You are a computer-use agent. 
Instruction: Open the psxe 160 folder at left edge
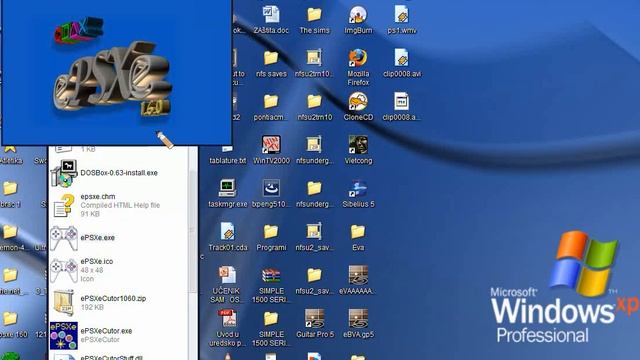[x=10, y=318]
